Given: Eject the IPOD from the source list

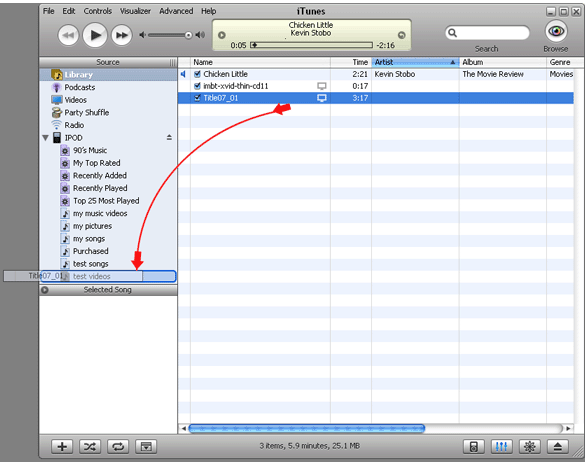Looking at the screenshot, I should (x=169, y=138).
